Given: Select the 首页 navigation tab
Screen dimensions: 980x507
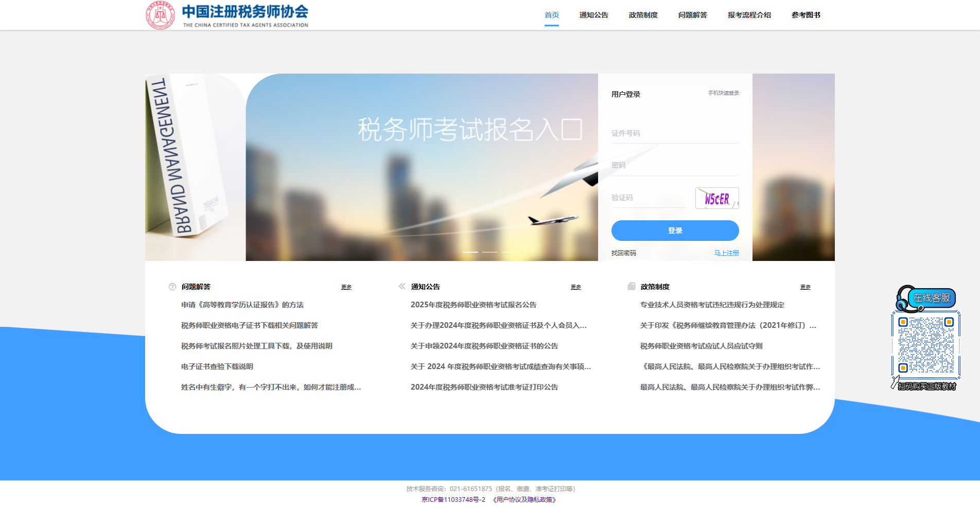Looking at the screenshot, I should [x=551, y=15].
